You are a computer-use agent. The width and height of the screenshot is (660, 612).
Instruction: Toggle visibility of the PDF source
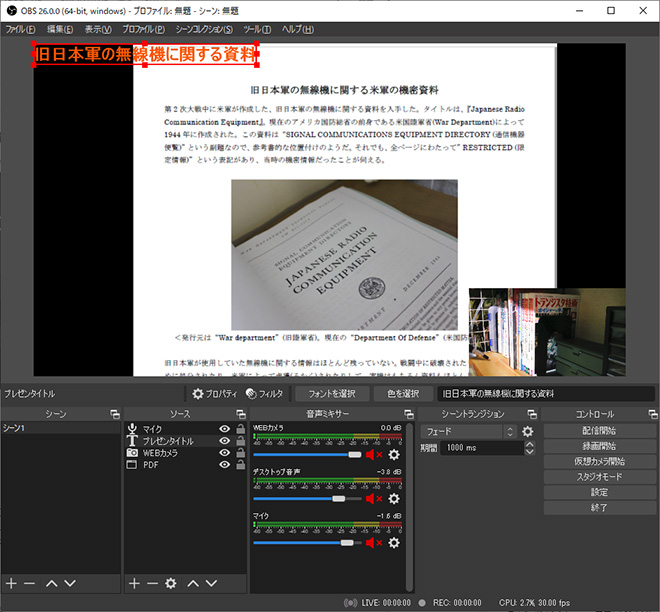click(x=225, y=464)
